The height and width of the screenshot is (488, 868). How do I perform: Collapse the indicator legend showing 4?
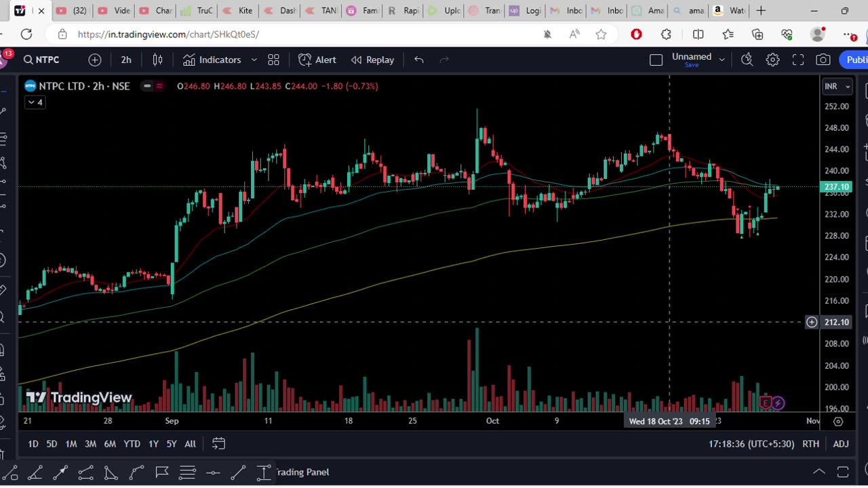[35, 102]
